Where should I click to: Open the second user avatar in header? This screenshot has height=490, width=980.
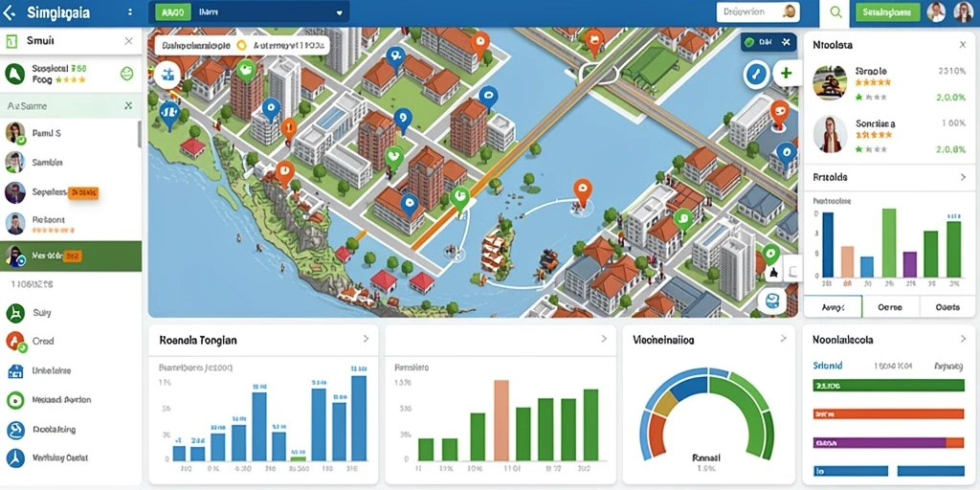coord(964,12)
